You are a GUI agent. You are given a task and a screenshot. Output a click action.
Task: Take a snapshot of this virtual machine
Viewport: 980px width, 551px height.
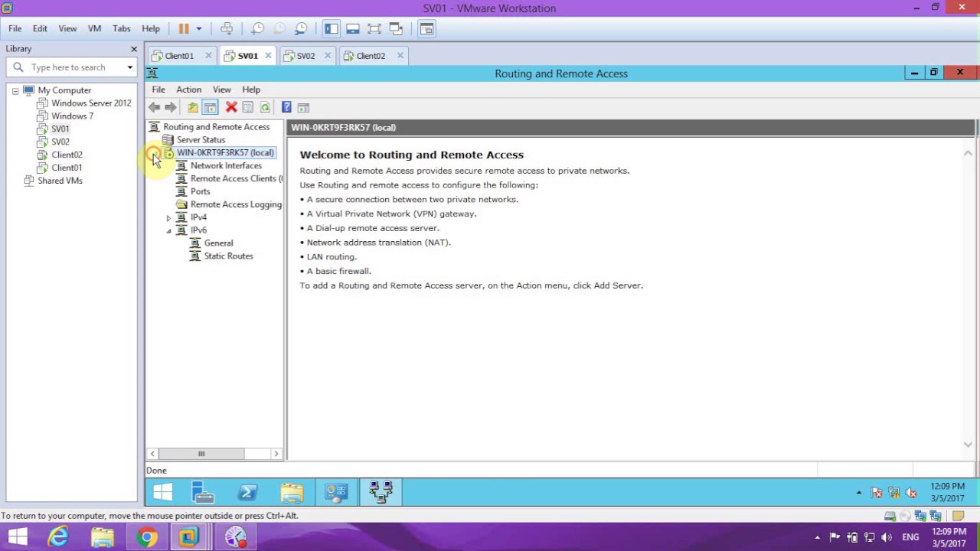click(258, 28)
